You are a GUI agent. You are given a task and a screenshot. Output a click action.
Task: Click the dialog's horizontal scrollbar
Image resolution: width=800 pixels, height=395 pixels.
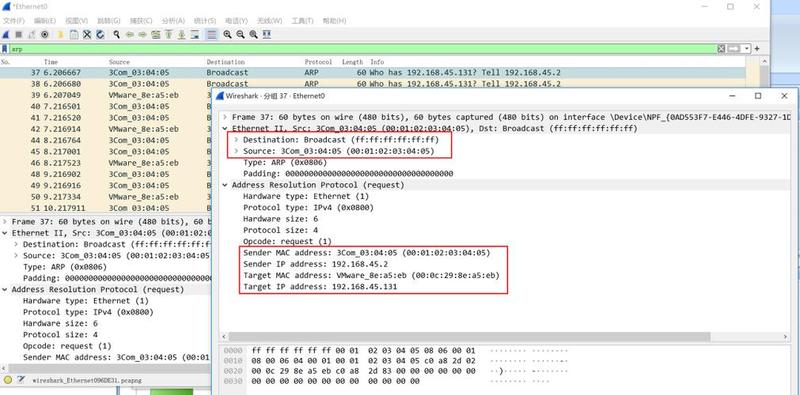[x=469, y=337]
